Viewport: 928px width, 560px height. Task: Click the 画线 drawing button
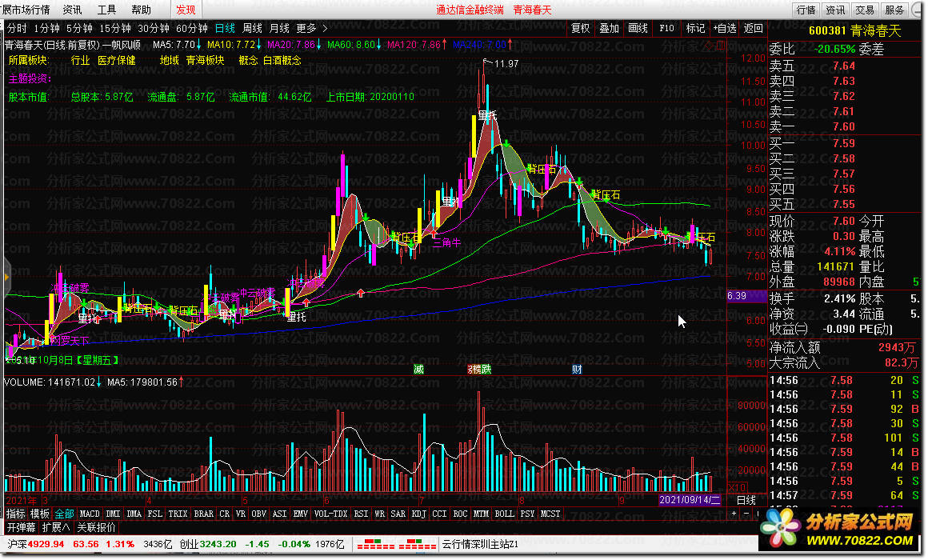pos(638,28)
